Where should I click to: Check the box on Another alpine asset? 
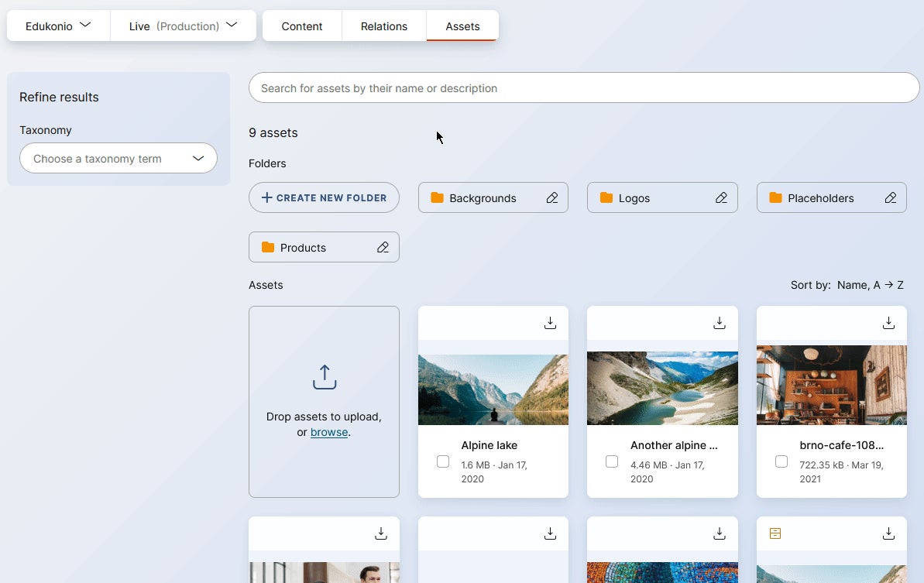612,461
